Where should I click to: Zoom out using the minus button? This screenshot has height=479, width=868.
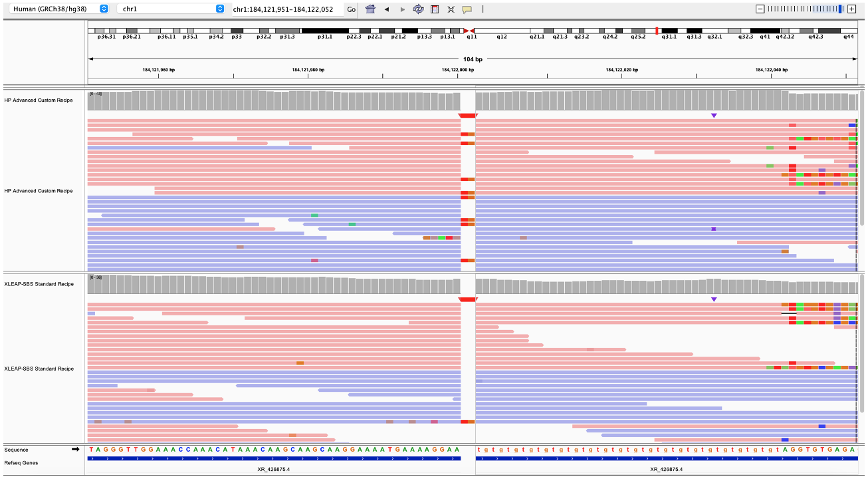[x=760, y=9]
